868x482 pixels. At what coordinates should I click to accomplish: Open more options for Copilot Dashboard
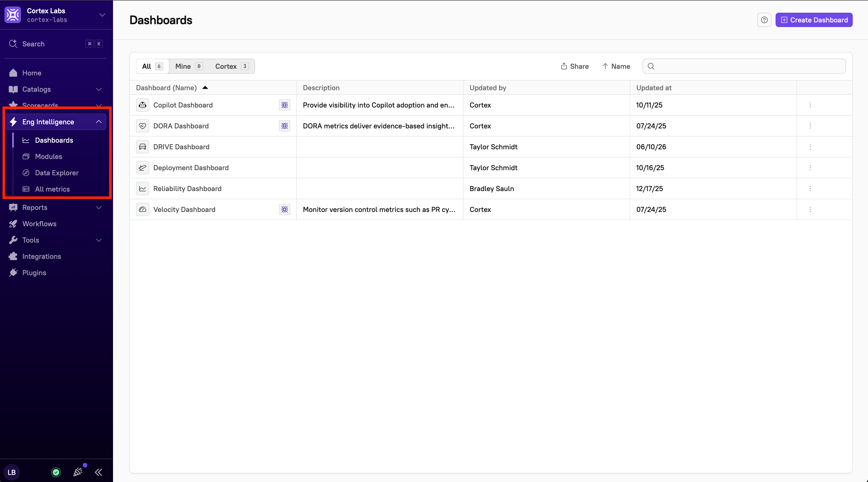tap(810, 105)
